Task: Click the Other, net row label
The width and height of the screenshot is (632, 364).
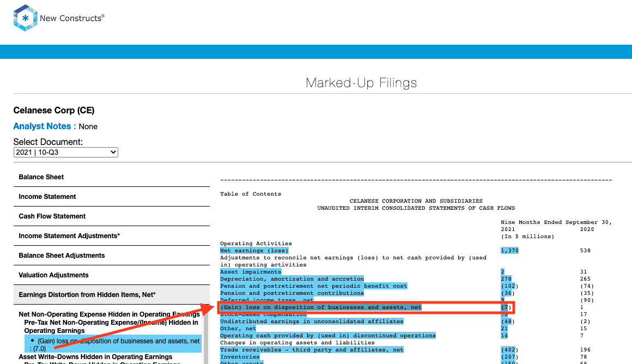Action: point(238,329)
